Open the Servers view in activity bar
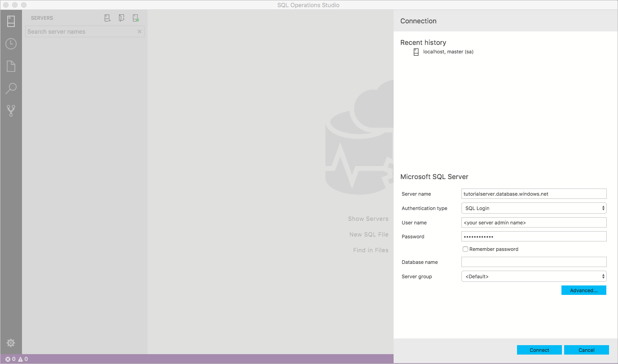The width and height of the screenshot is (618, 364). [x=11, y=21]
